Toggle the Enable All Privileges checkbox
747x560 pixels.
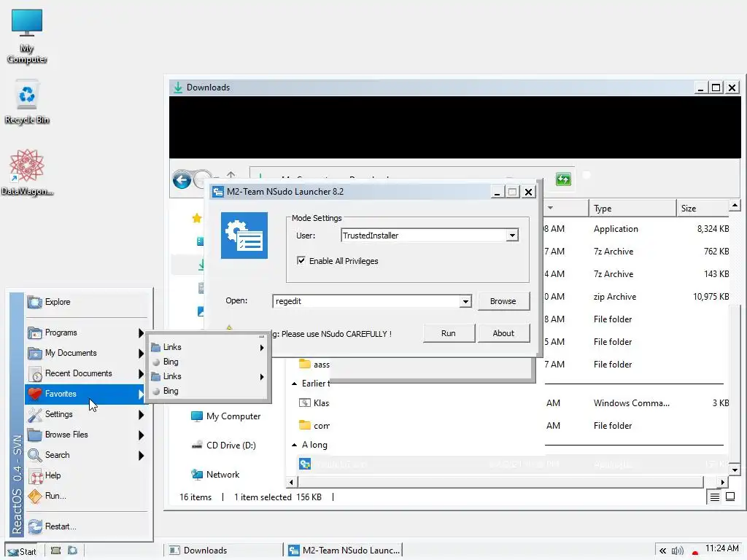pos(301,260)
